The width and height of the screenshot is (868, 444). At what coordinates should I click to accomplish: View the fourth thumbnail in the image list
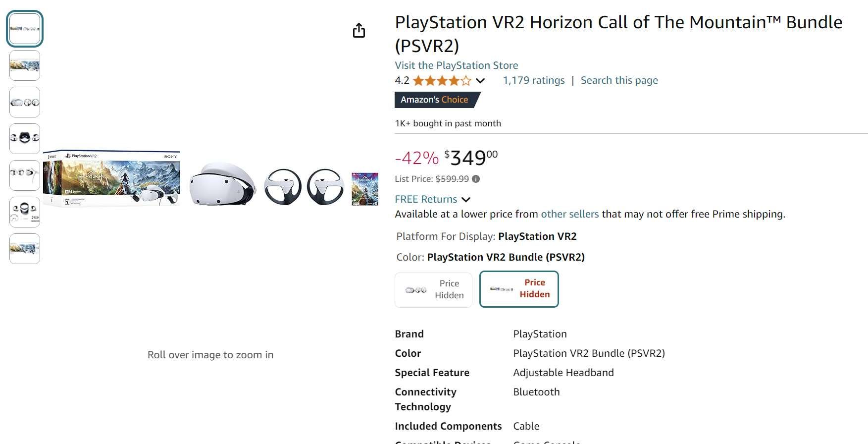[25, 139]
